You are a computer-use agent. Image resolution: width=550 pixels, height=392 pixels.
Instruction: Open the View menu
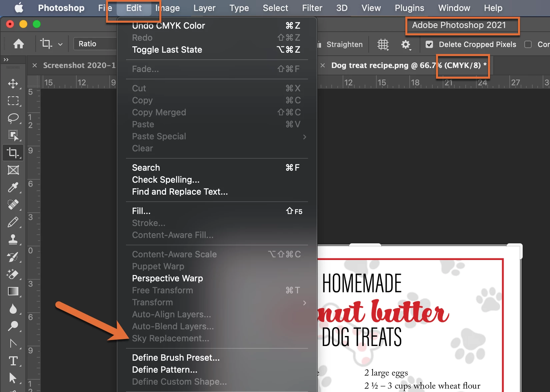[x=371, y=8]
